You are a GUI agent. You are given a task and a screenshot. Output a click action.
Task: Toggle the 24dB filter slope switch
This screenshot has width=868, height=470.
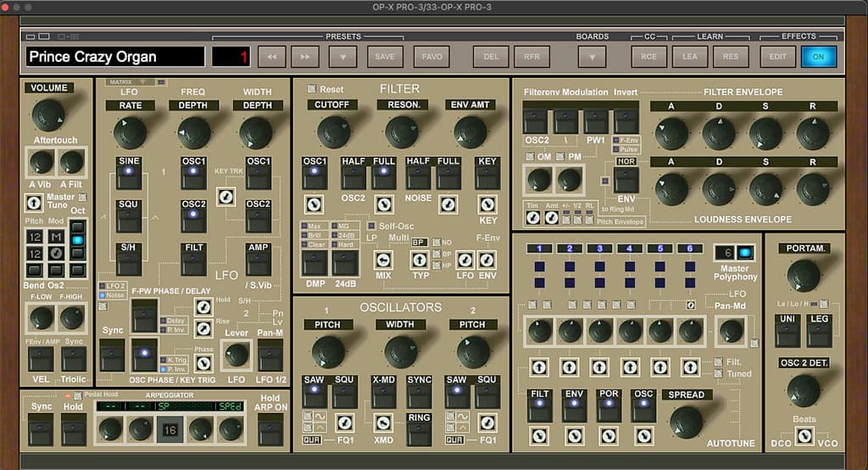[345, 263]
